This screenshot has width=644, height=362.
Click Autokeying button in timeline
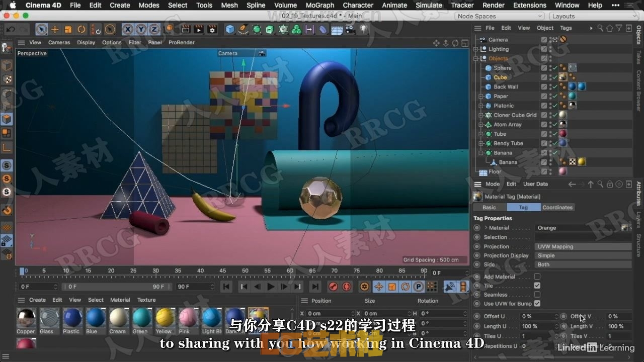[x=346, y=287]
